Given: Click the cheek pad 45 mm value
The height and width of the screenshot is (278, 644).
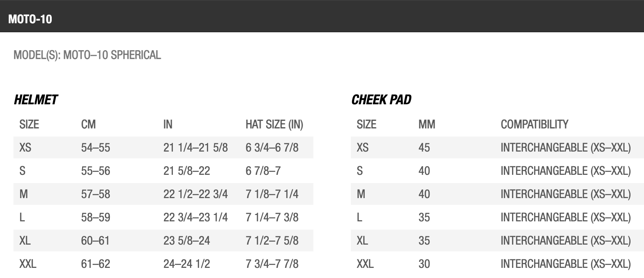Looking at the screenshot, I should click(424, 147).
